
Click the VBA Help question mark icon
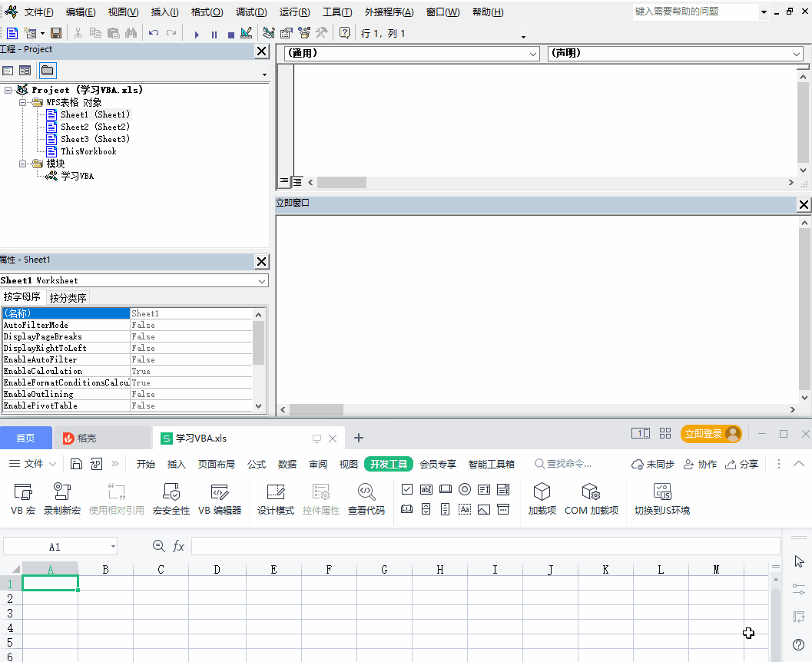344,33
